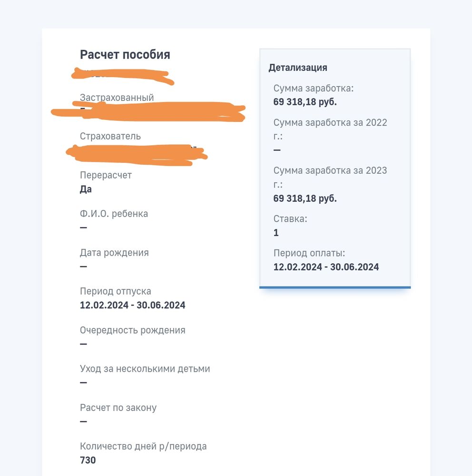Viewport: 472px width, 476px height.
Task: Select the "Дата рождения" label
Action: click(x=114, y=253)
